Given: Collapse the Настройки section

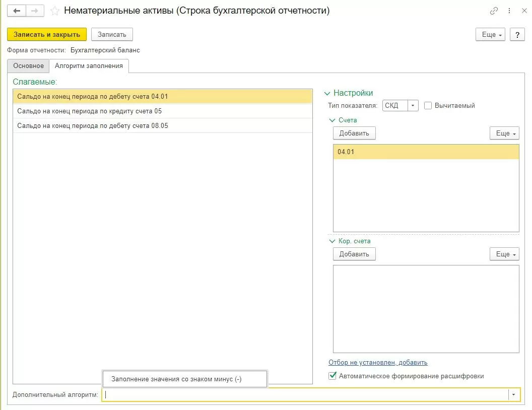Looking at the screenshot, I should [327, 93].
